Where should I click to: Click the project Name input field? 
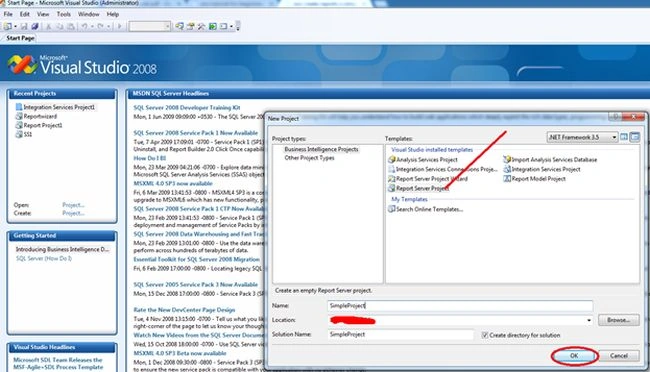(x=460, y=306)
